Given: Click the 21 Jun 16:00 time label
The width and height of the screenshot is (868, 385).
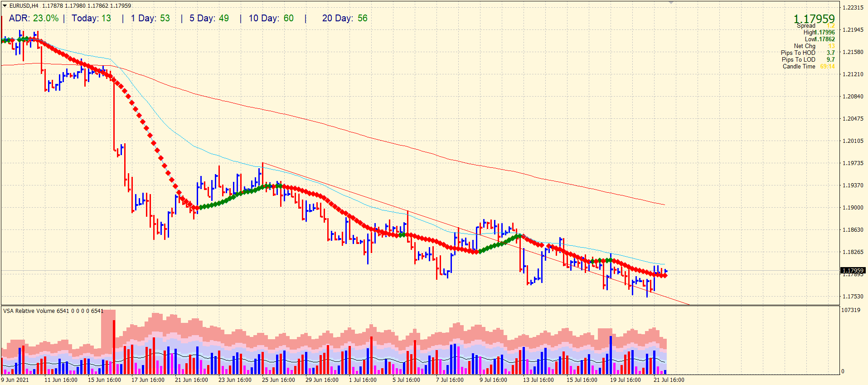Looking at the screenshot, I should pos(191,380).
